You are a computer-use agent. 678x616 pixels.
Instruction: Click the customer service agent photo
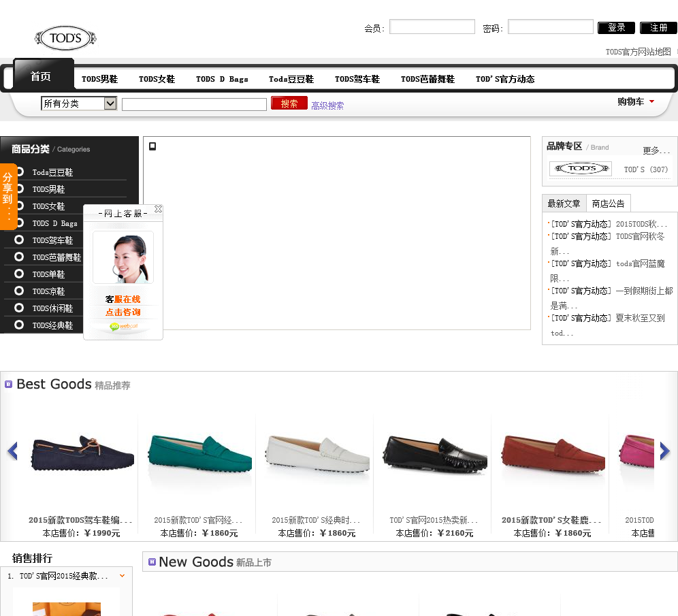pyautogui.click(x=123, y=257)
